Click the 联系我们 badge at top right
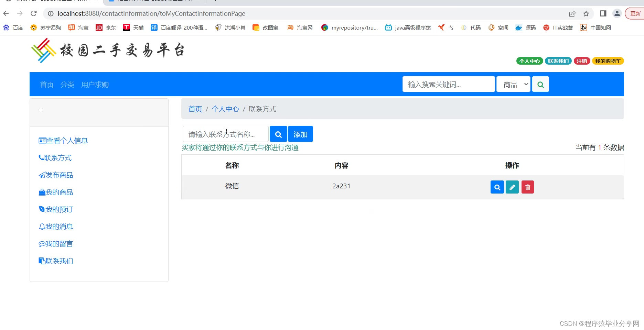 click(x=558, y=61)
